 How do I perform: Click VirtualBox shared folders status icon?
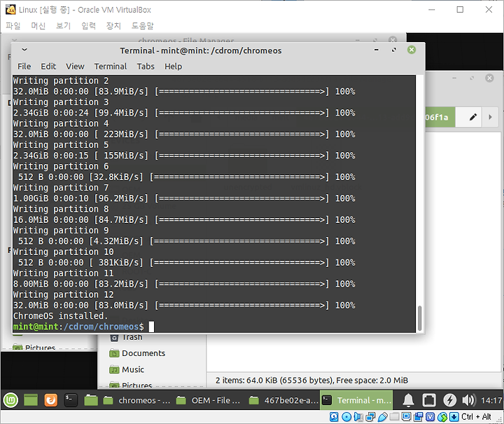point(394,417)
